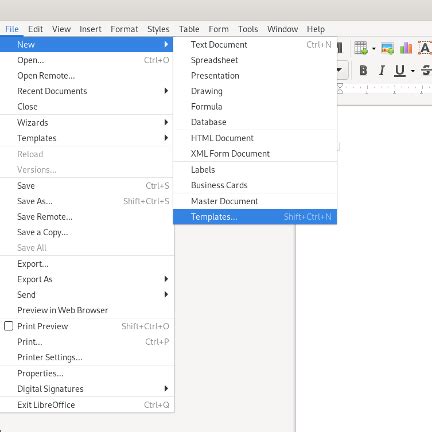The height and width of the screenshot is (432, 432).
Task: Choose Save Remote... from the File menu
Action: coord(86,217)
